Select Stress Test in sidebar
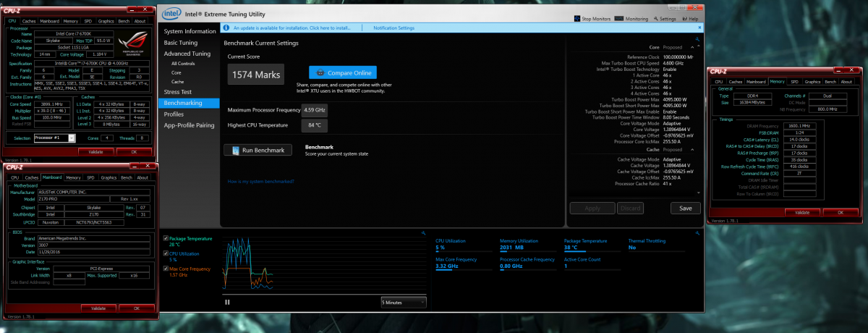The height and width of the screenshot is (333, 868). click(178, 93)
